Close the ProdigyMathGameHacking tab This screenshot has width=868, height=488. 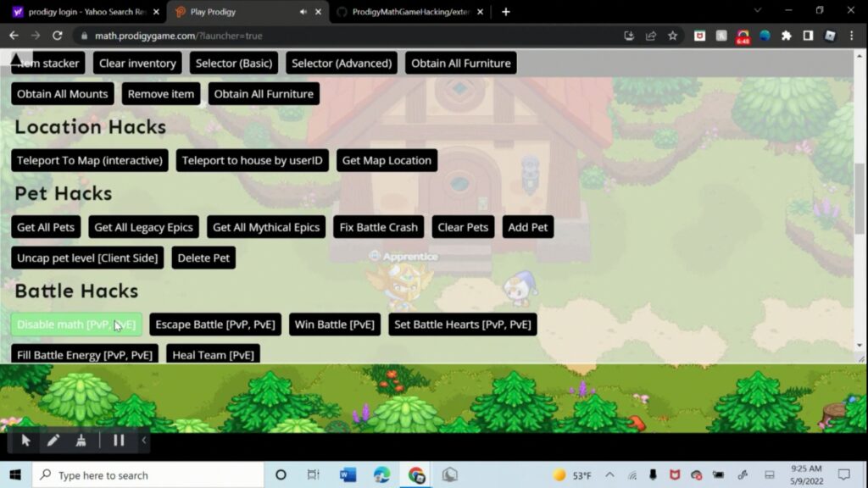coord(480,12)
